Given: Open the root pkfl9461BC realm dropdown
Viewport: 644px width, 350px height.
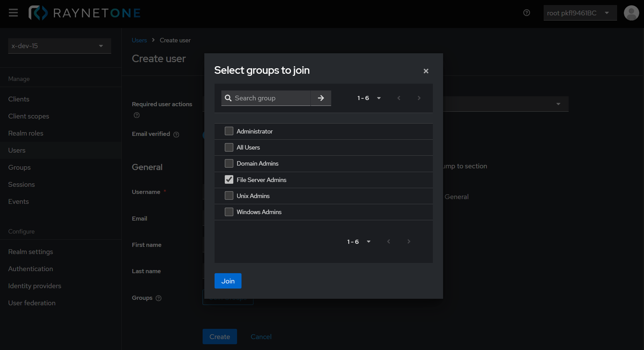Looking at the screenshot, I should click(x=580, y=13).
